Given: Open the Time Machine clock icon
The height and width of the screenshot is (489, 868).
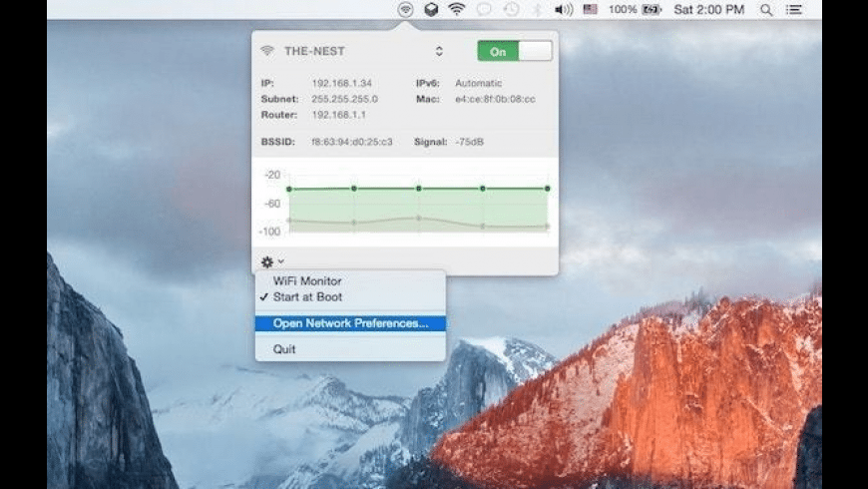Looking at the screenshot, I should pos(511,9).
